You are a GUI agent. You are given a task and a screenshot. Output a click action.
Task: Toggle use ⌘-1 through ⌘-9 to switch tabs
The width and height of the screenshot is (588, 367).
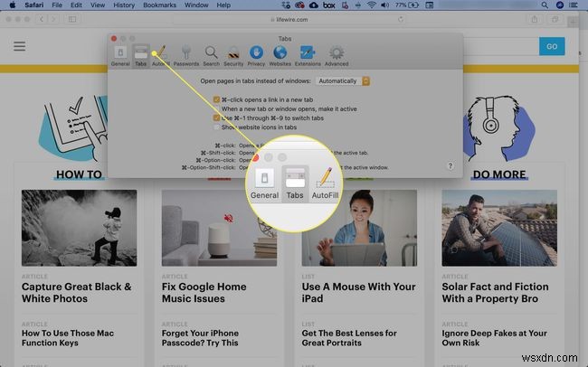tap(216, 118)
